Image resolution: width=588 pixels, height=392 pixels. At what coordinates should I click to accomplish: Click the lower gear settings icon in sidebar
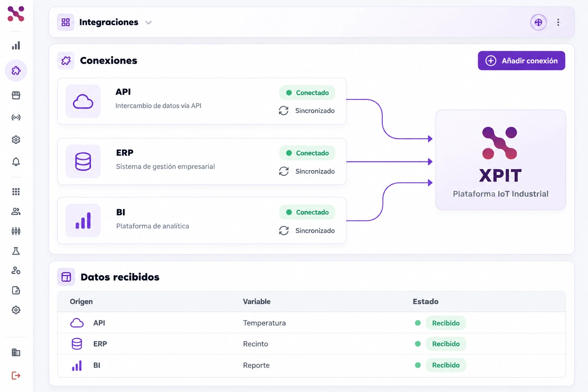coord(16,310)
